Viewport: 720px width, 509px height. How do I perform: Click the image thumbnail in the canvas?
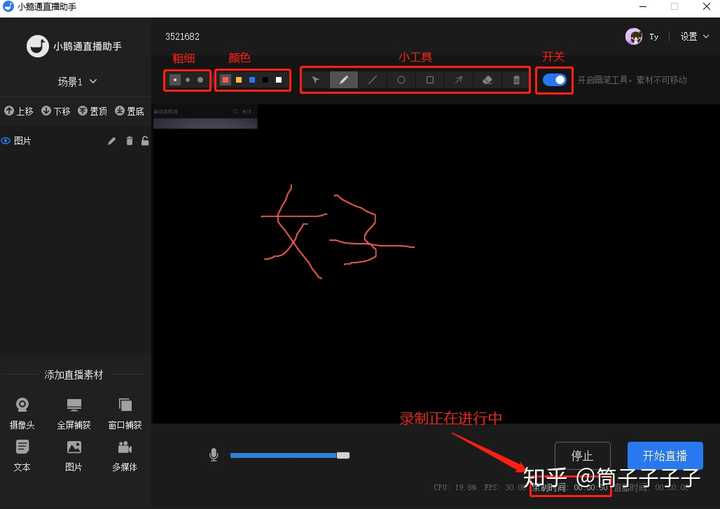click(205, 117)
